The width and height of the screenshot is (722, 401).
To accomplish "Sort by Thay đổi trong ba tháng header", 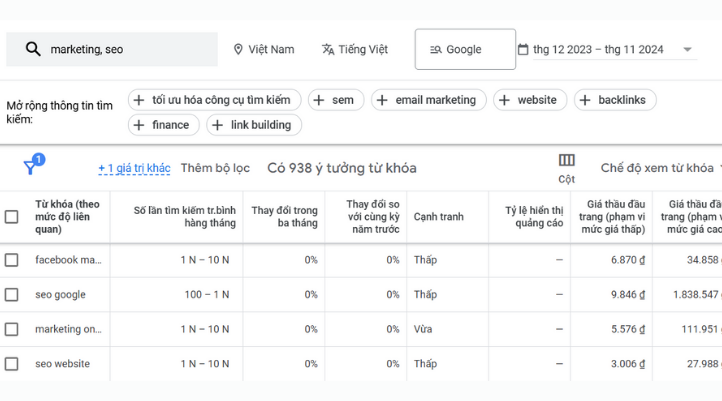I will click(x=285, y=216).
